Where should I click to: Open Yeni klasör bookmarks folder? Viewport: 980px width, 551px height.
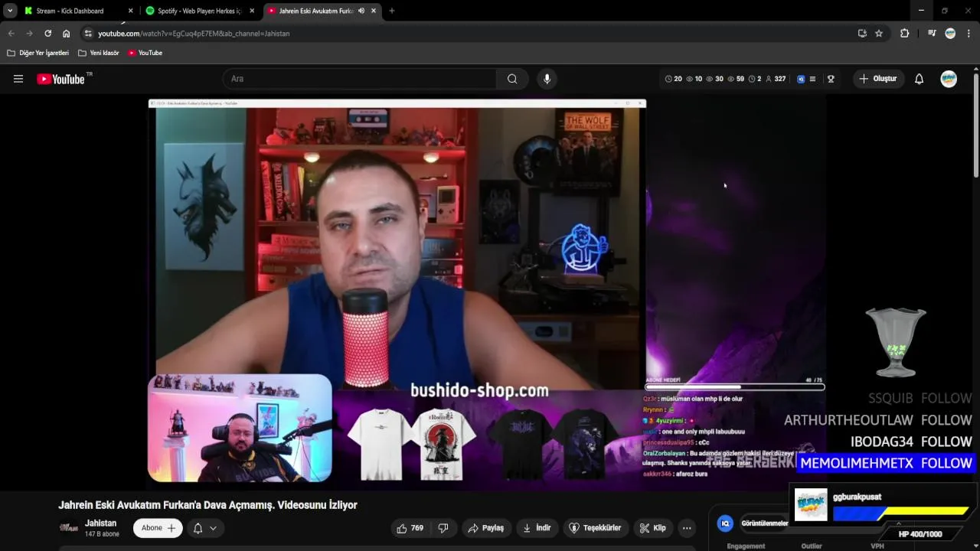(99, 53)
